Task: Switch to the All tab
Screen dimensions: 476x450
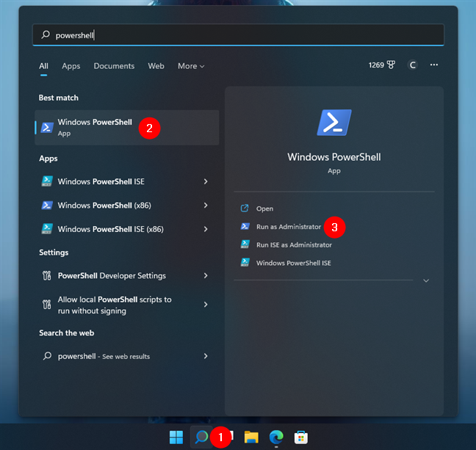Action: tap(43, 66)
